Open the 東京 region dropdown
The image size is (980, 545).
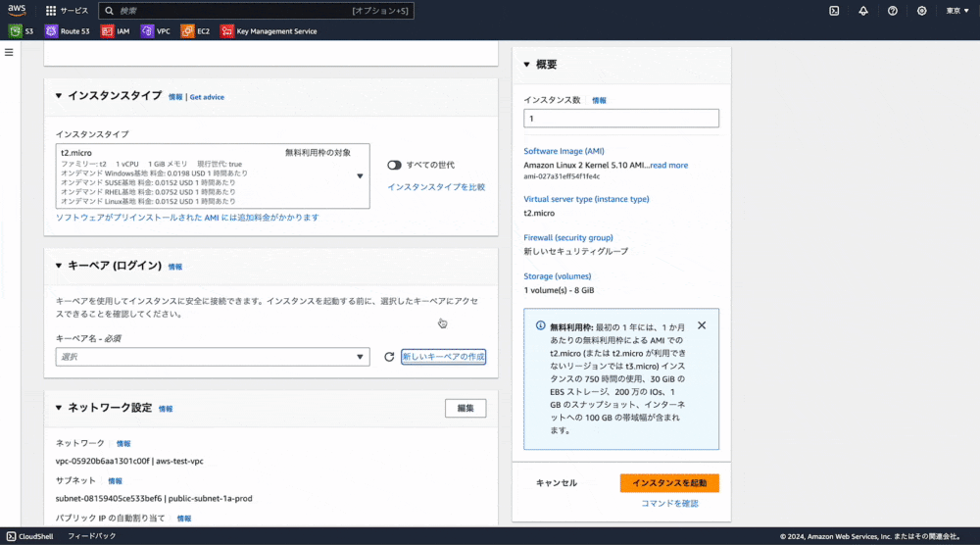(x=956, y=11)
